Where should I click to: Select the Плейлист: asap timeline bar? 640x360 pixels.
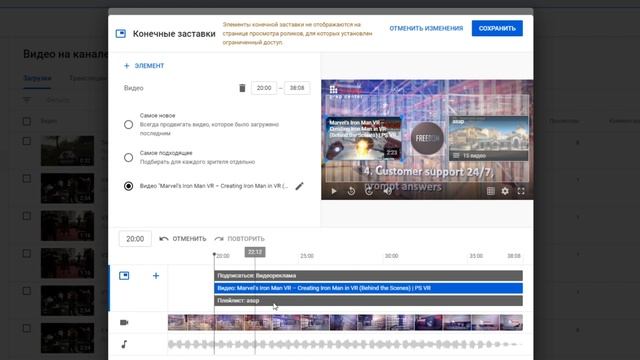[x=368, y=301]
